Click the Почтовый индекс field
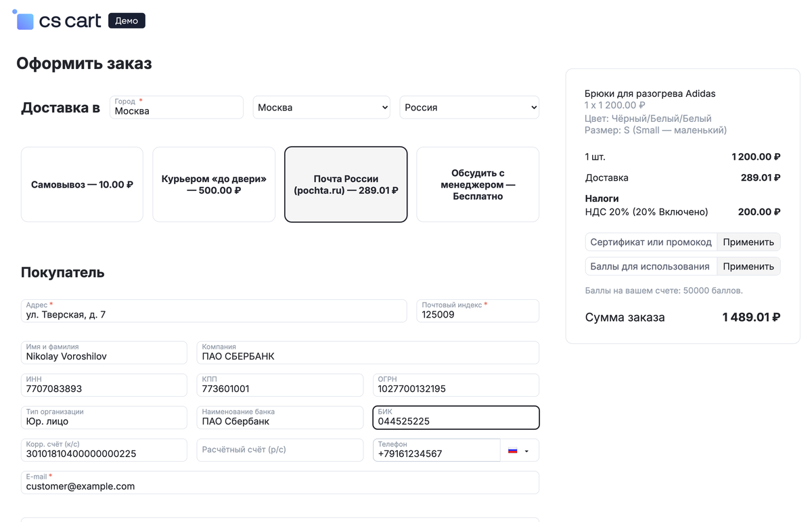Screen dimensions: 812x522 pyautogui.click(x=478, y=311)
